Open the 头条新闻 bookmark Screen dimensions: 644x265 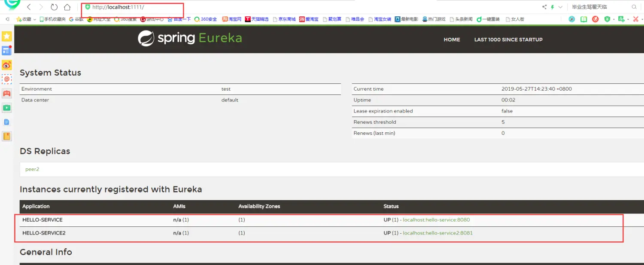pos(461,19)
